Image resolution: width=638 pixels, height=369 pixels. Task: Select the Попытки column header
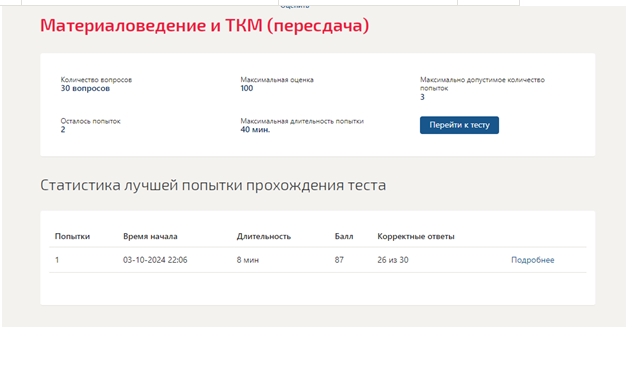coord(72,236)
